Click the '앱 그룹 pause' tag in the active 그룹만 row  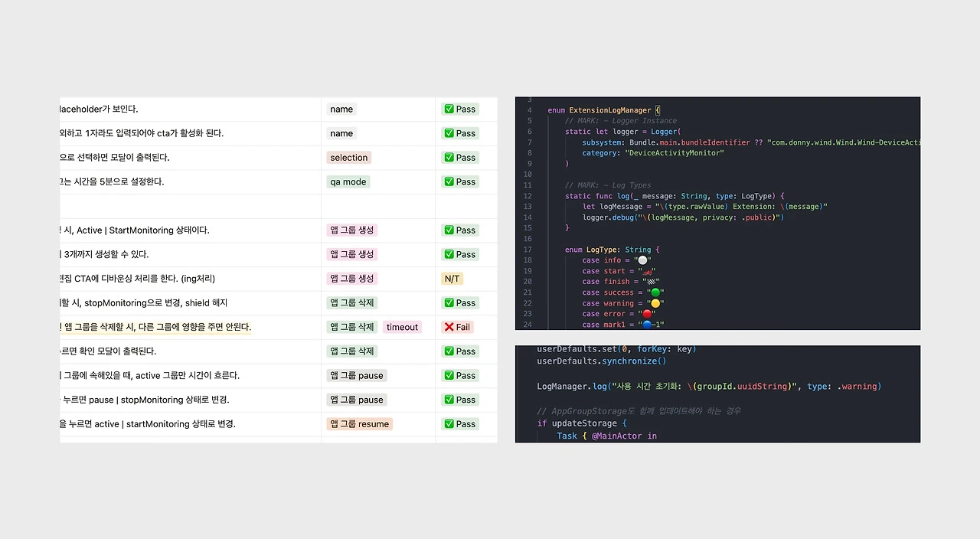(x=357, y=375)
